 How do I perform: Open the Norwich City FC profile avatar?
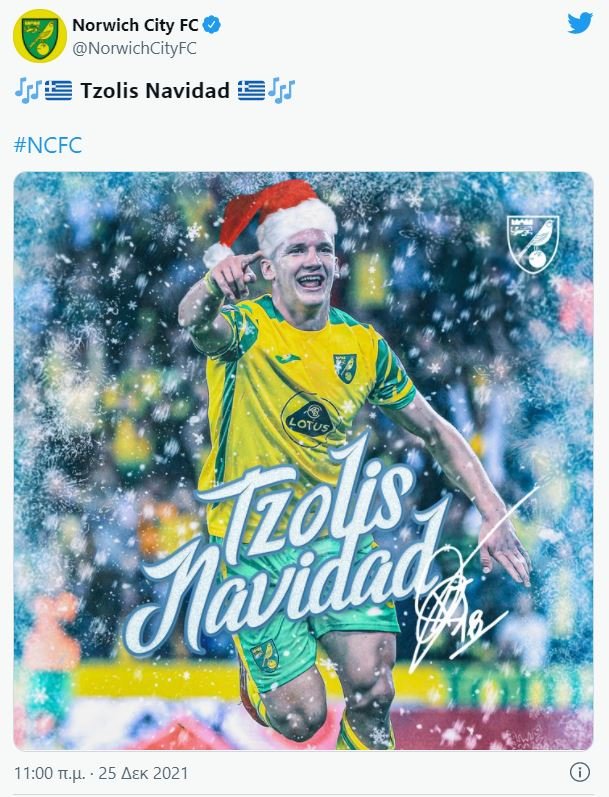pyautogui.click(x=40, y=36)
